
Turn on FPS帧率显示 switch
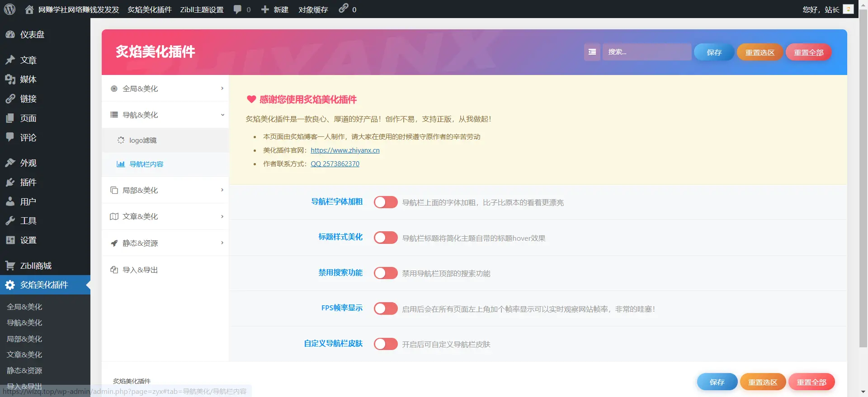386,308
